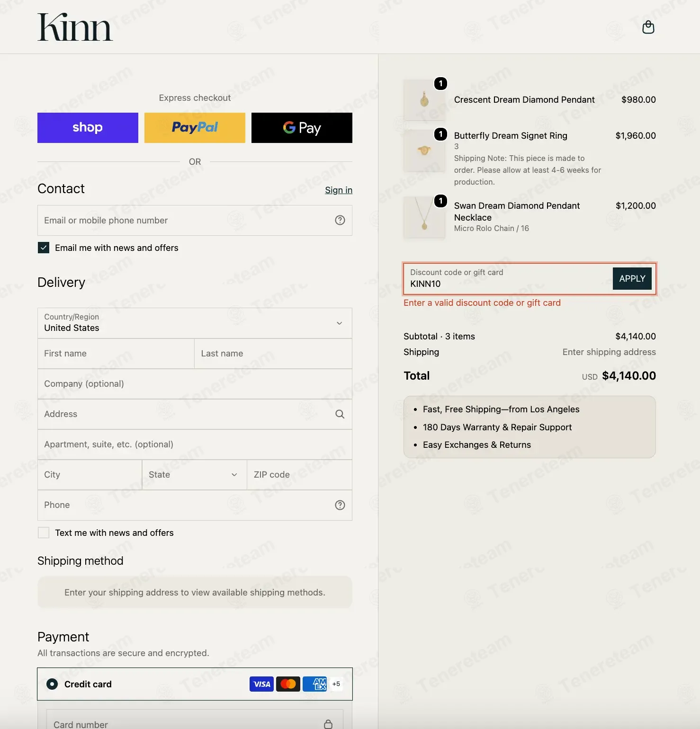Click the Card number field
The height and width of the screenshot is (729, 700).
click(195, 720)
